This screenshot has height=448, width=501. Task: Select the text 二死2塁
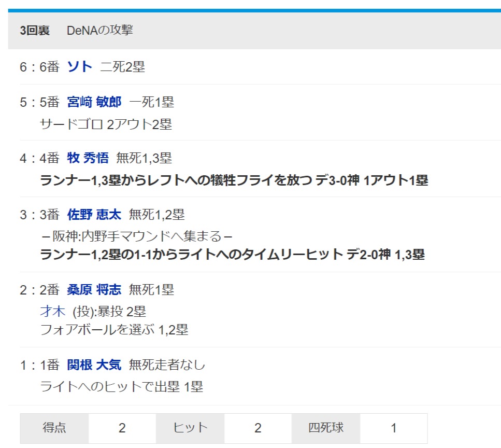tap(123, 67)
